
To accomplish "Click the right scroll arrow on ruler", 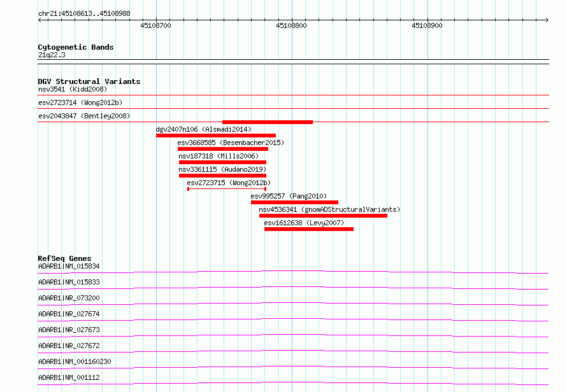I will [547, 20].
